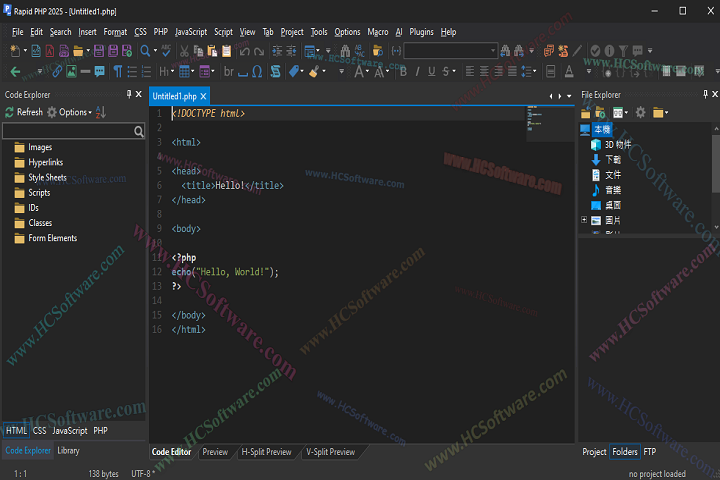Click the Save file icon

(99, 51)
